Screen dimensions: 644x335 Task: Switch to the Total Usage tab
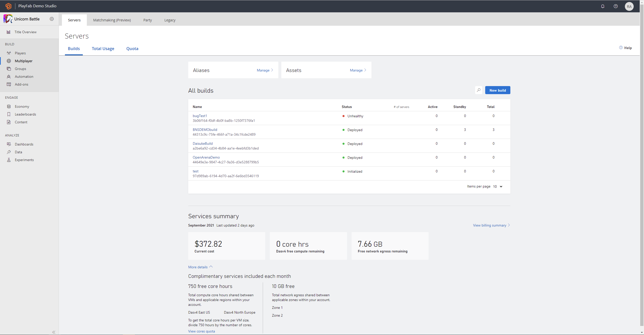tap(103, 48)
